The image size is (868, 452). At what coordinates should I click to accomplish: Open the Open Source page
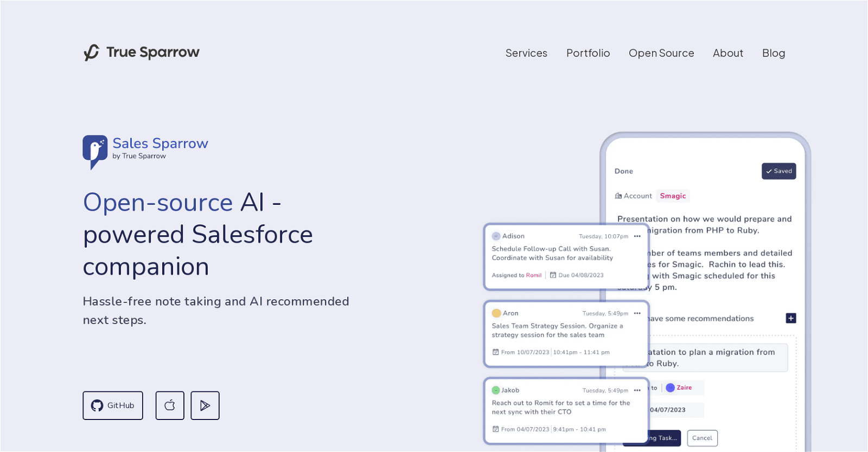point(661,53)
